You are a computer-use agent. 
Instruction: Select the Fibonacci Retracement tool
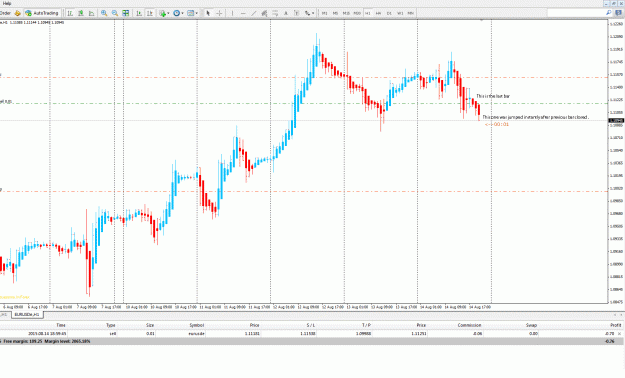[275, 13]
